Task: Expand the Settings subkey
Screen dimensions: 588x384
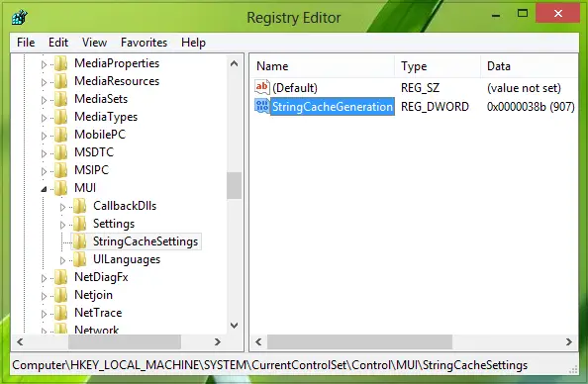Action: click(62, 225)
